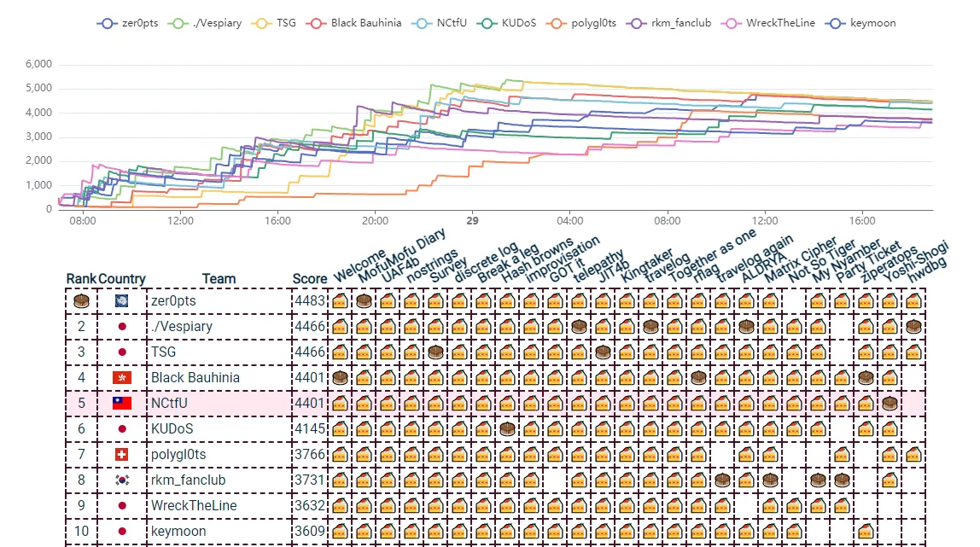This screenshot has width=980, height=547.
Task: Click the Swiss flag for polygl0ts
Action: 122,454
